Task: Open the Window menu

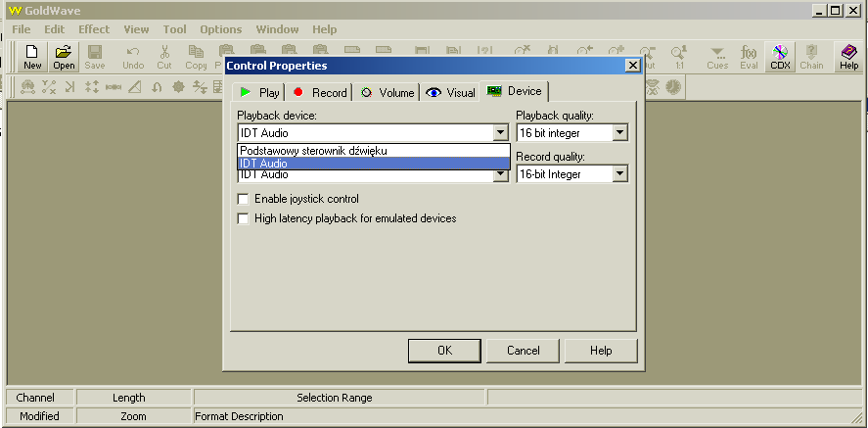Action: 277,29
